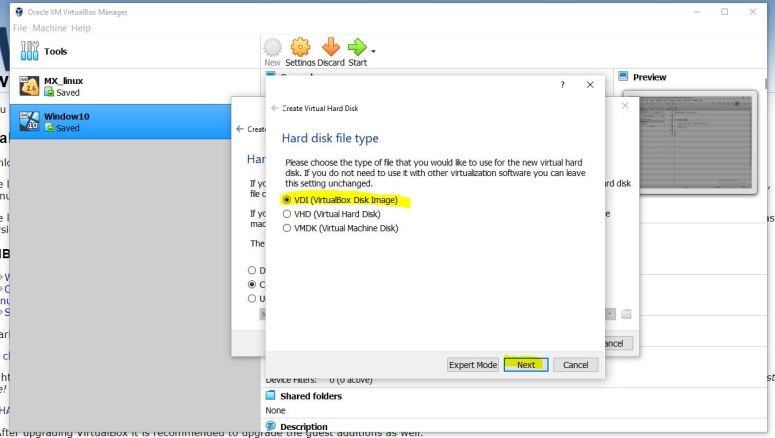
Task: Select VDI (VirtualBox Disk Image) option
Action: (x=290, y=200)
